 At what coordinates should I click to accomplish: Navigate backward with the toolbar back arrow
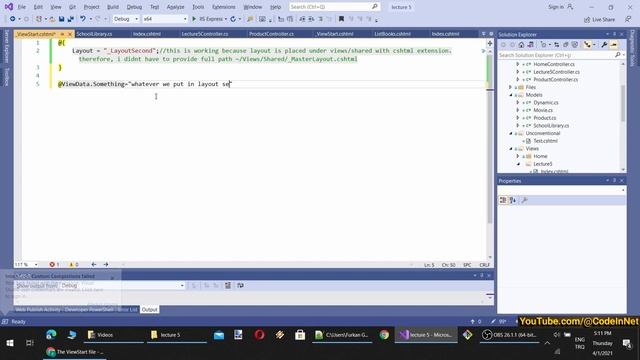tap(13, 19)
